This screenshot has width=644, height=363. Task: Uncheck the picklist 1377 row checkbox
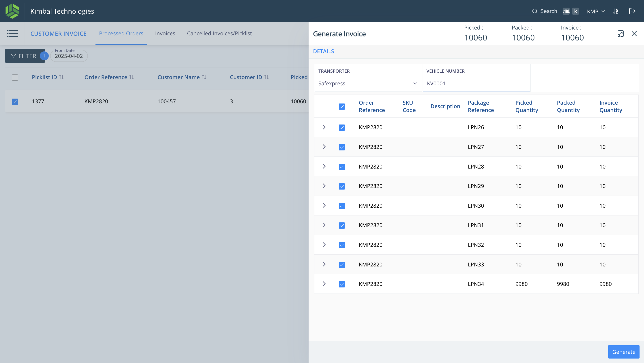(x=15, y=101)
